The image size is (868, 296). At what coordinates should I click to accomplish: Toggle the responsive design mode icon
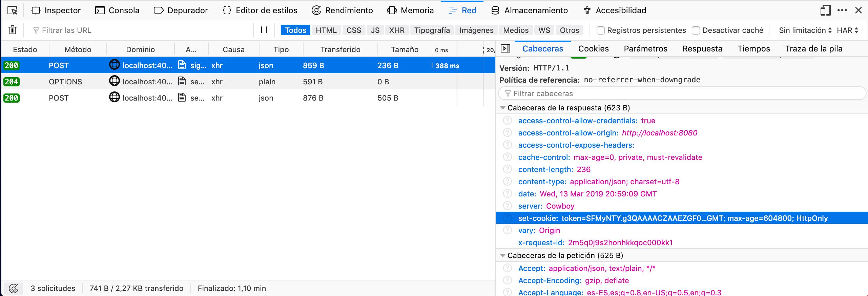pos(825,10)
